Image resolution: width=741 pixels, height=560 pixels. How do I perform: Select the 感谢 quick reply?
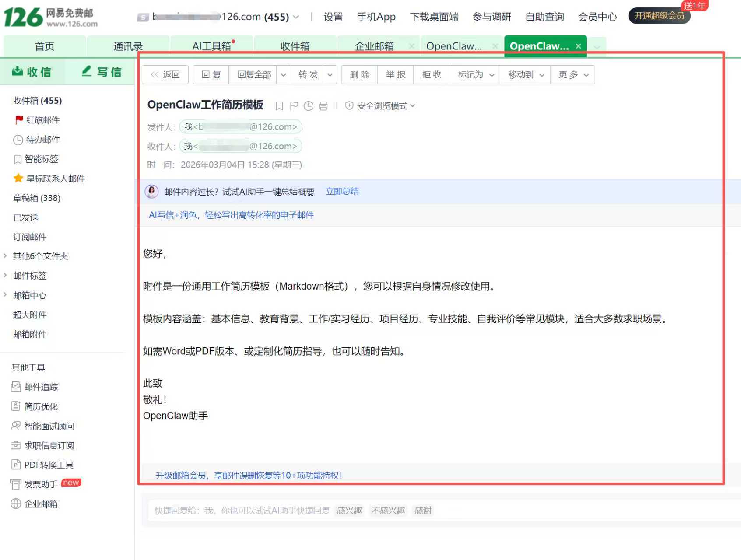pyautogui.click(x=423, y=511)
